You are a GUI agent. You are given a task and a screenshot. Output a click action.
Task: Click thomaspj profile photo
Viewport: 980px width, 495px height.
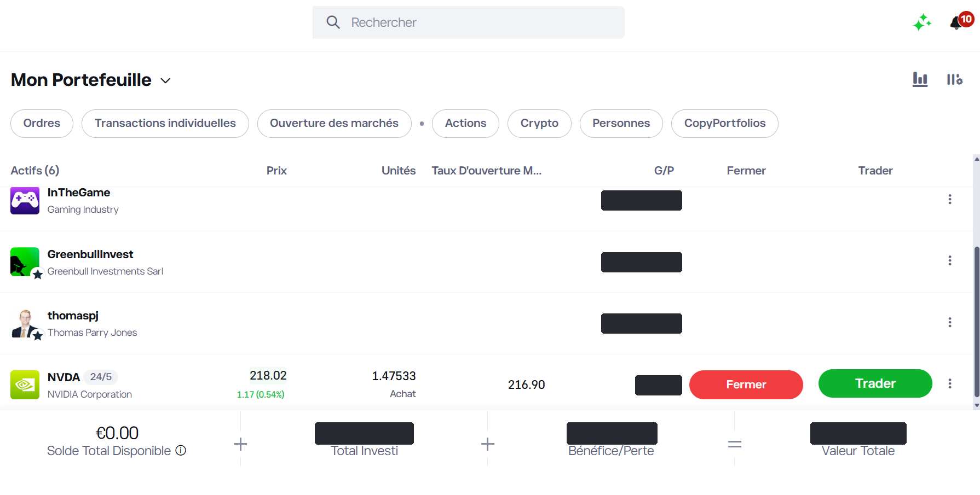[x=25, y=323]
